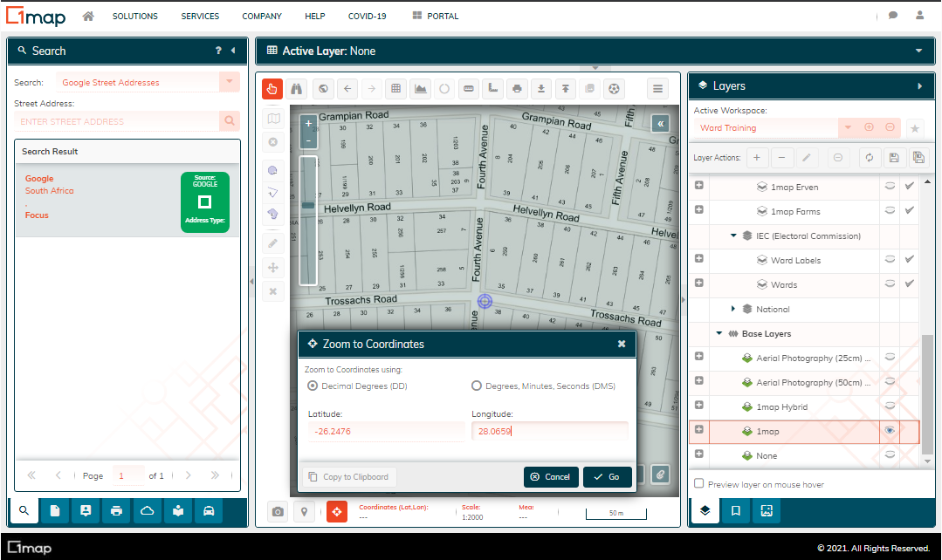Viewport: 942px width, 560px height.
Task: Click the area chart icon in map toolbar
Action: 421,89
